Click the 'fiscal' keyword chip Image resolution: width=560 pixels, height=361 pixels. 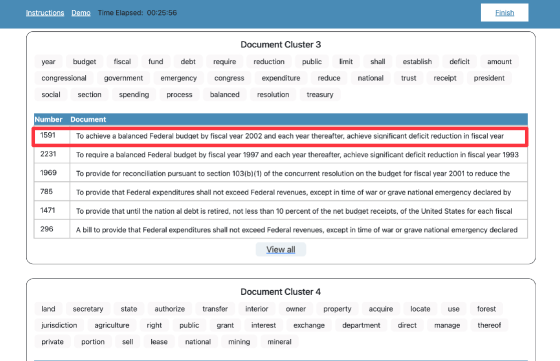(122, 61)
